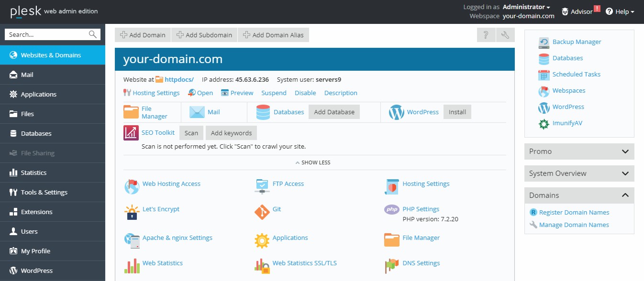This screenshot has height=281, width=644.
Task: Click the Webspaces globe icon
Action: (x=544, y=91)
